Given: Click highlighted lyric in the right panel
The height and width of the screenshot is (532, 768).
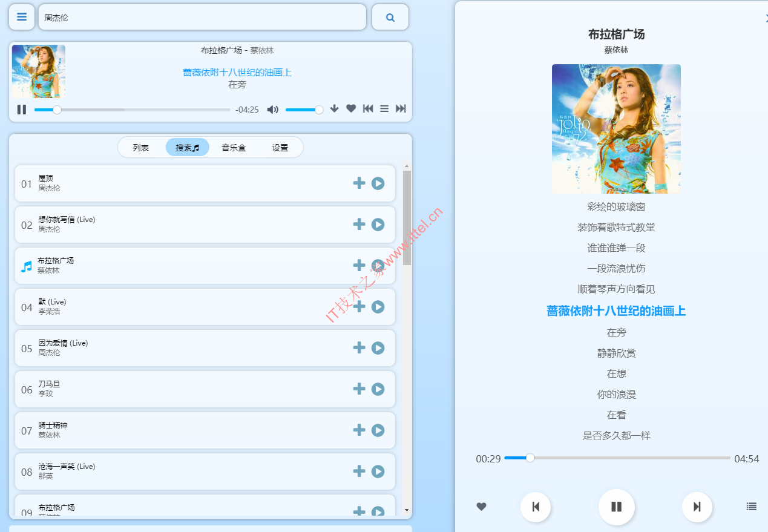Looking at the screenshot, I should (x=616, y=311).
